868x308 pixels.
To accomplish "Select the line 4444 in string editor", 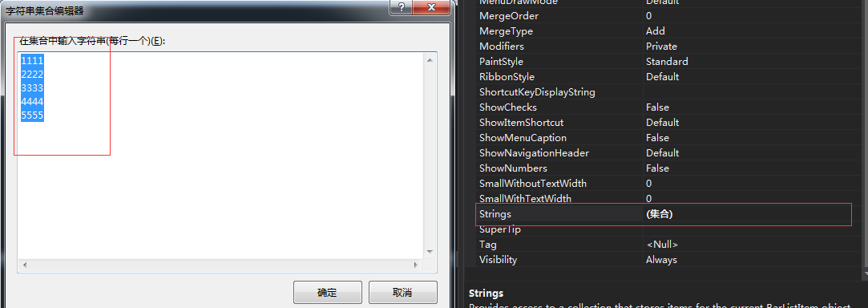I will point(32,101).
